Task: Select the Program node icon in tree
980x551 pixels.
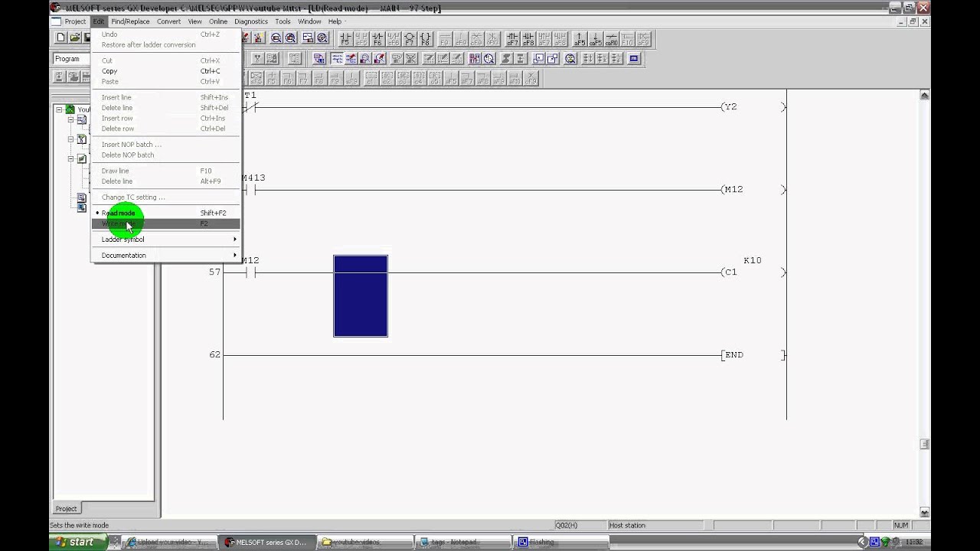Action: pyautogui.click(x=82, y=120)
